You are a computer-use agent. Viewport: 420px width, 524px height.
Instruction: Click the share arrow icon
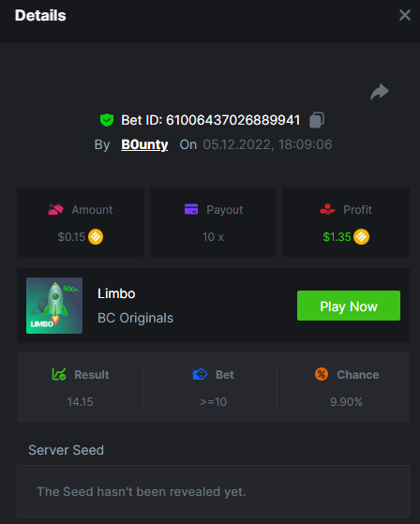(x=380, y=92)
